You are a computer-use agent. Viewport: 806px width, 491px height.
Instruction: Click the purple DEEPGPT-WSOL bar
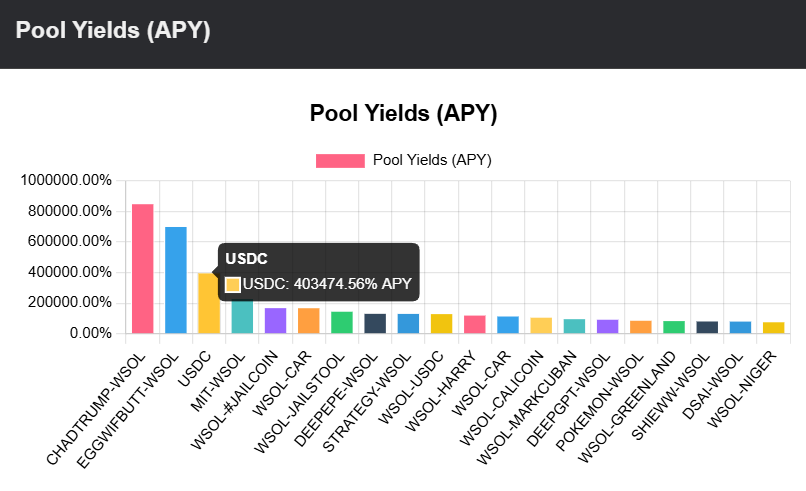point(607,326)
